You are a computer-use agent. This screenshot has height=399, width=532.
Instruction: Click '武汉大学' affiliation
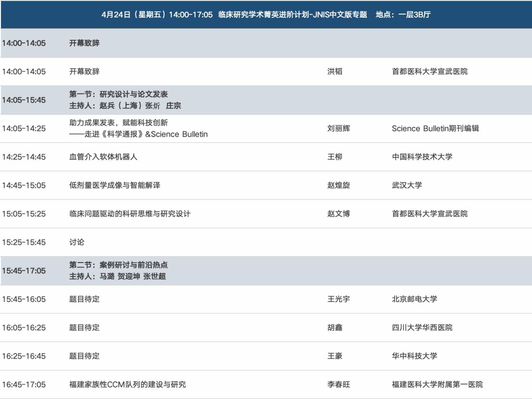click(x=407, y=185)
